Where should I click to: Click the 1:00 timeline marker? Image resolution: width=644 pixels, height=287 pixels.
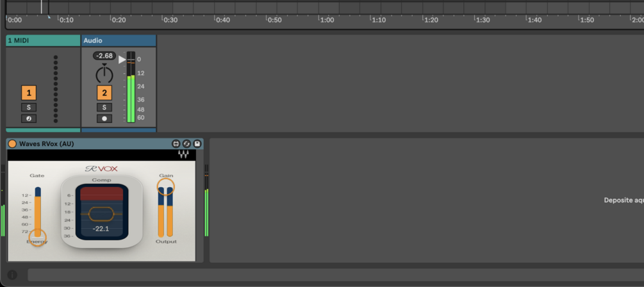pyautogui.click(x=327, y=20)
